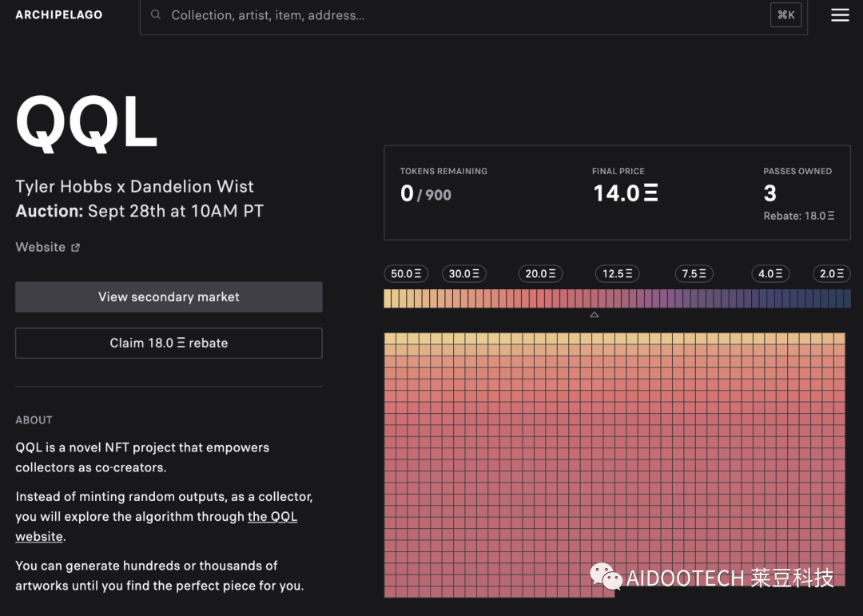The width and height of the screenshot is (863, 616).
Task: Follow the QQL website hyperlink
Action: point(272,517)
